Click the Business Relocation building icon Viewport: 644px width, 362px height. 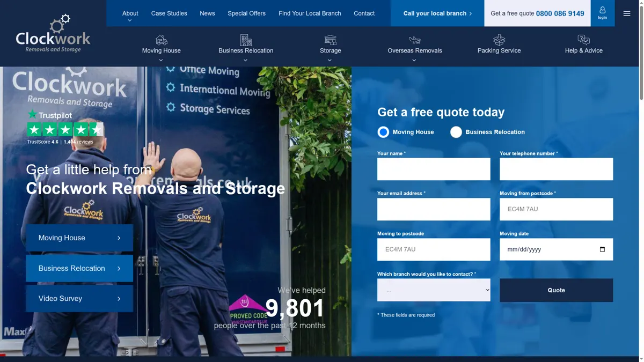click(246, 40)
